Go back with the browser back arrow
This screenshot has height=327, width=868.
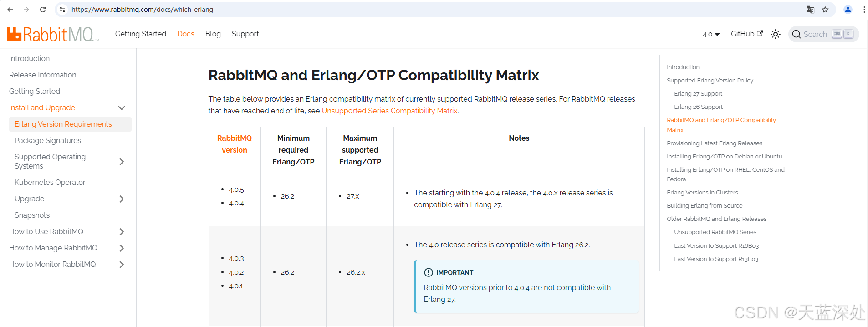pos(10,9)
